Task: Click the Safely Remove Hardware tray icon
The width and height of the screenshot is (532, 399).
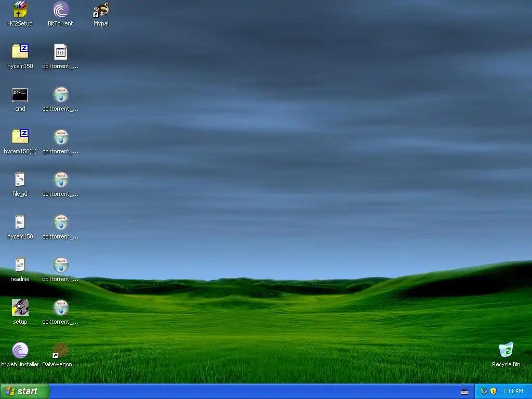Action: 484,392
